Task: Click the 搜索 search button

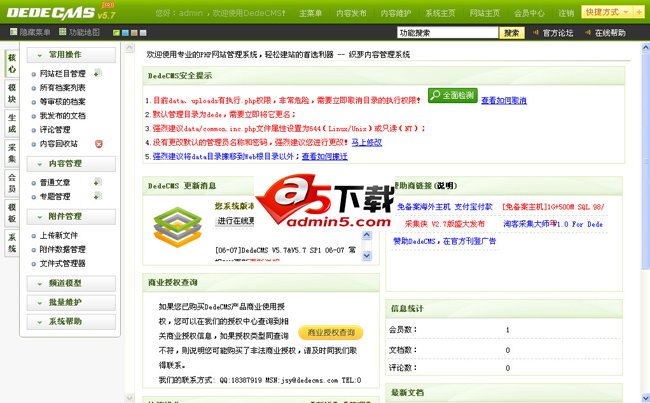Action: click(512, 32)
